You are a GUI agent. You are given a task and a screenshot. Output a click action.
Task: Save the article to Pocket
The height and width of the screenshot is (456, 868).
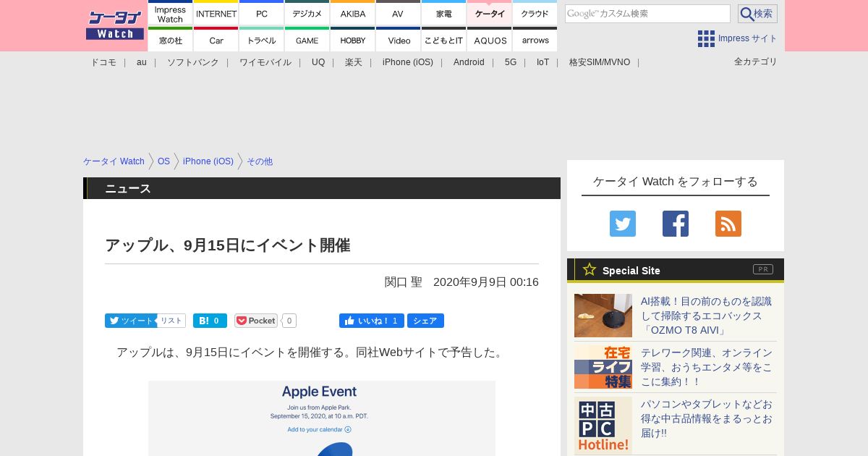pos(256,321)
